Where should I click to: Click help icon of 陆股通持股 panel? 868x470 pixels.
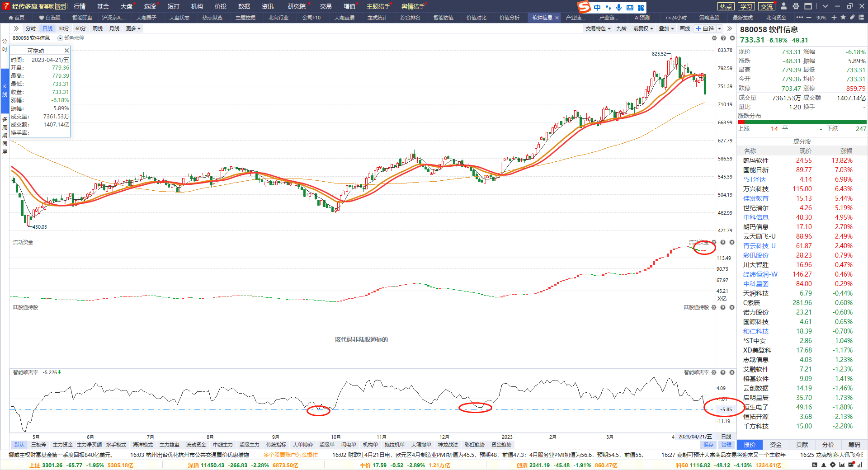pyautogui.click(x=723, y=307)
